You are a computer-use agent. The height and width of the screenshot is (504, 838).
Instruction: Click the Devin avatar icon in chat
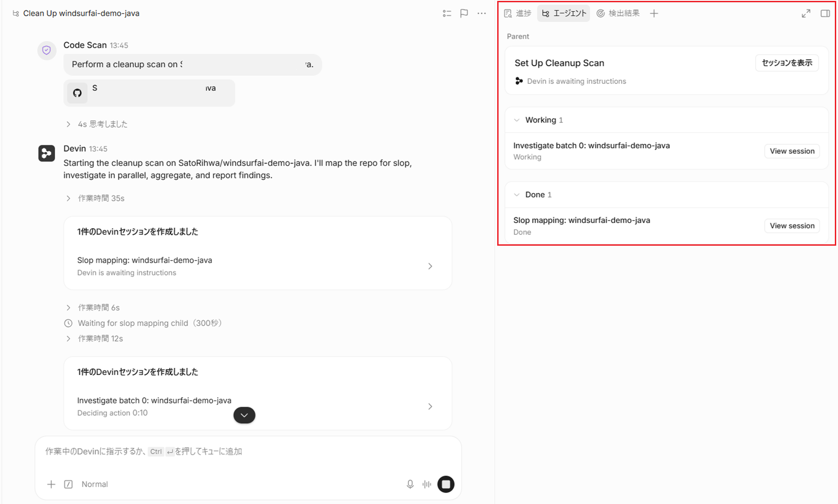(x=46, y=153)
